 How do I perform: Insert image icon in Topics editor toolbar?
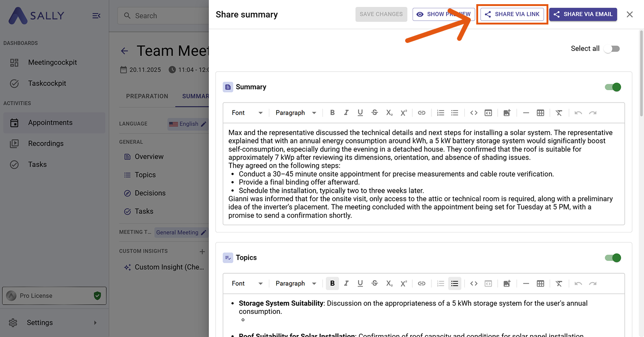pos(507,283)
